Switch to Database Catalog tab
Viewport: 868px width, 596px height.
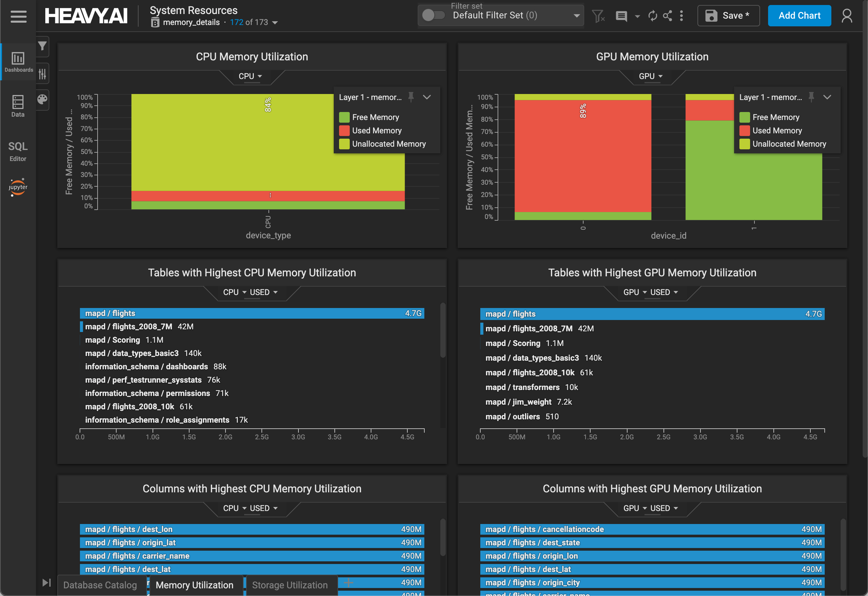click(100, 585)
